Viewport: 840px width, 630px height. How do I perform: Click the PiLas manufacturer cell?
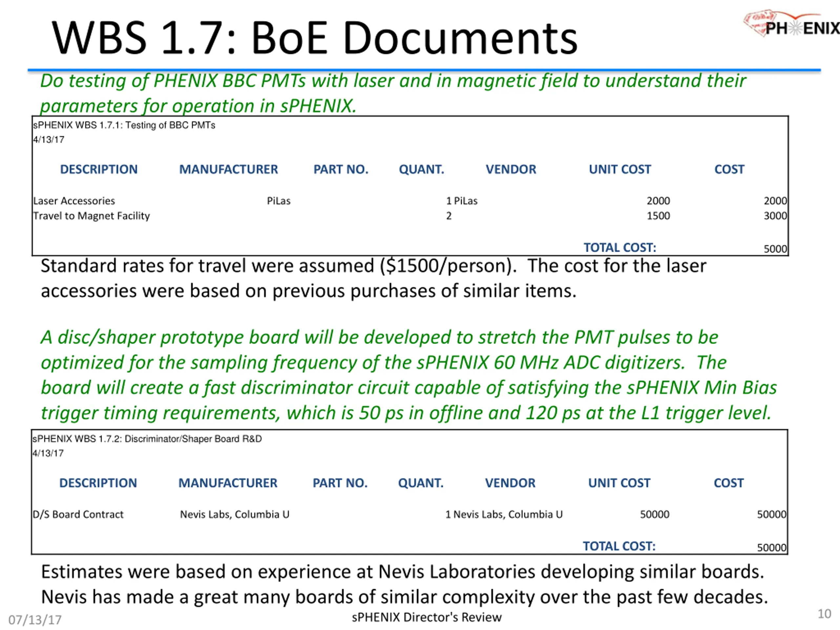coord(278,201)
